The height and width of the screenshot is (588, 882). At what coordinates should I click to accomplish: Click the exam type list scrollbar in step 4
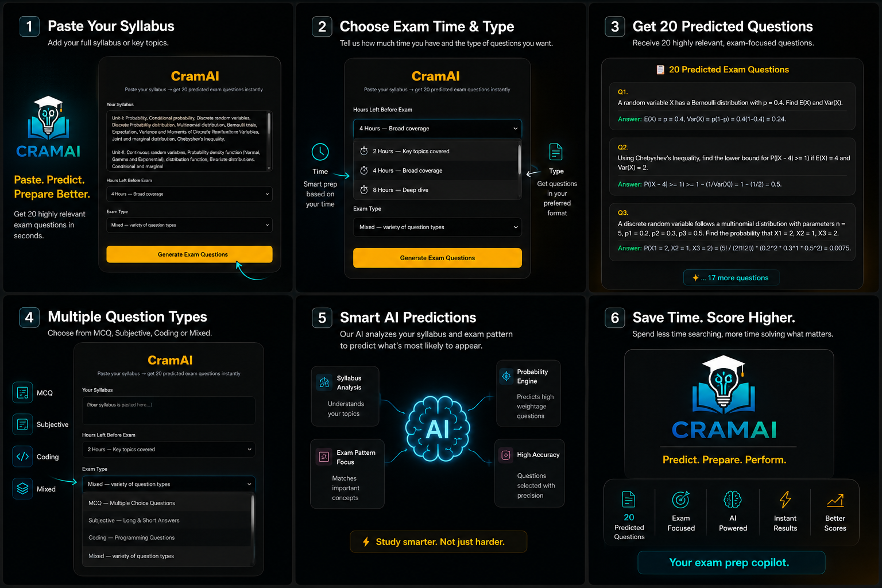click(x=253, y=514)
